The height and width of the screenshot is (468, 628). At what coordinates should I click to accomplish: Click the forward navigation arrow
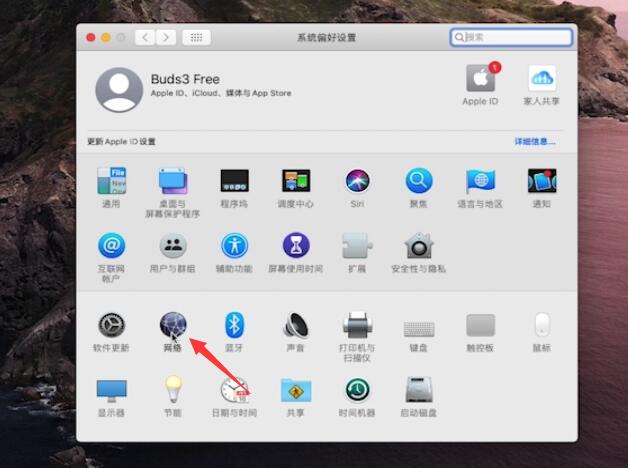tap(166, 38)
